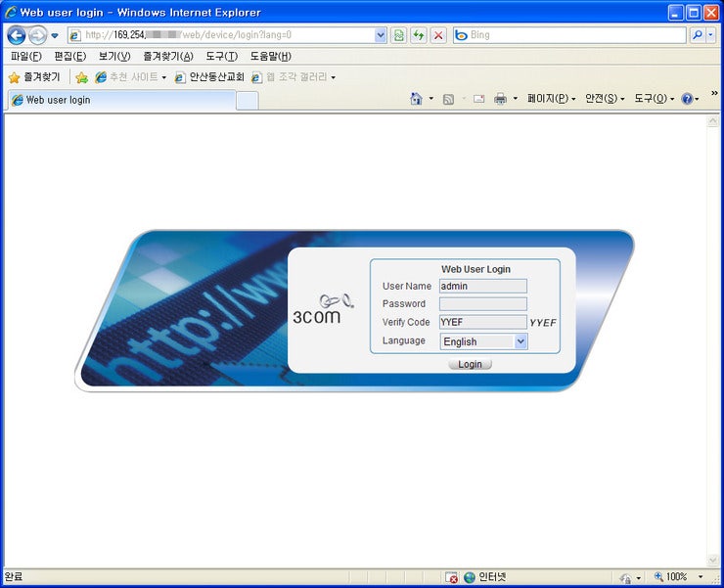The image size is (724, 588).
Task: Click the vertical scrollbar down arrow
Action: [712, 561]
